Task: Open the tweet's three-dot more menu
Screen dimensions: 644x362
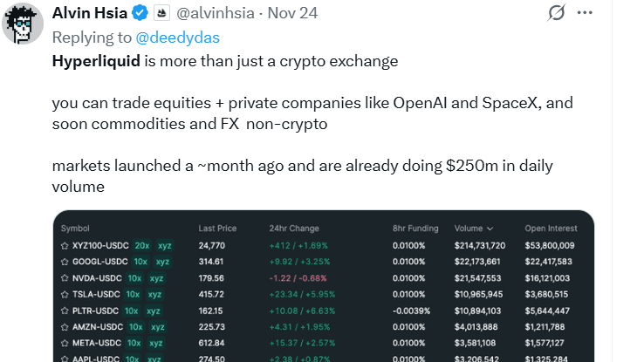Action: [586, 13]
